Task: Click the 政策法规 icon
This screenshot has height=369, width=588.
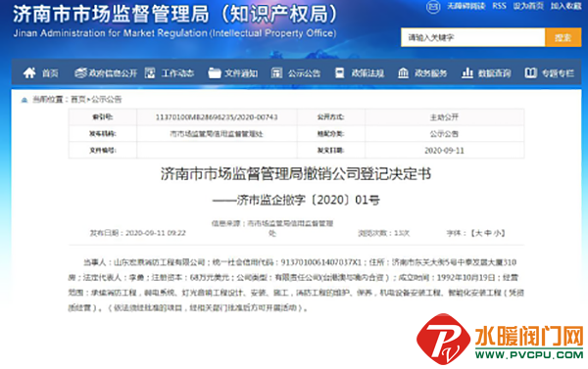Action: (x=340, y=72)
